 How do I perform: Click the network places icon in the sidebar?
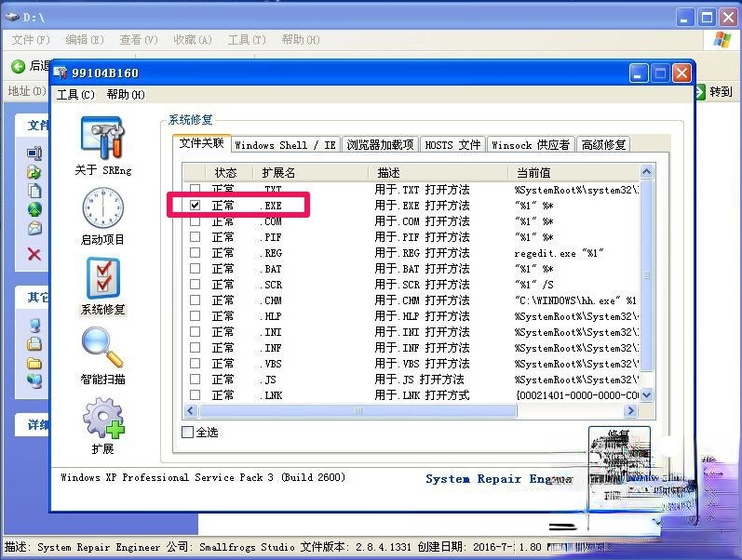click(x=34, y=380)
